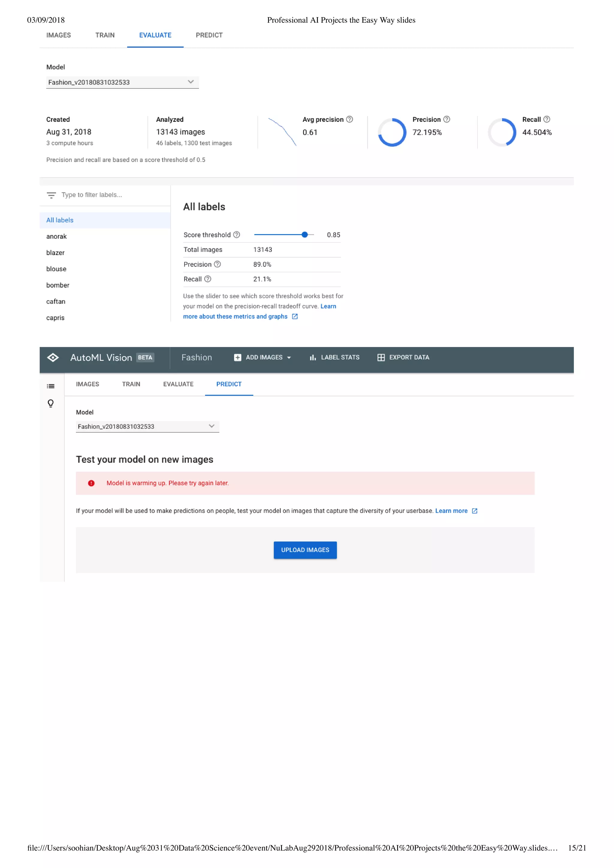614x868 pixels.
Task: Click the 0.85 threshold value
Action: coord(333,235)
